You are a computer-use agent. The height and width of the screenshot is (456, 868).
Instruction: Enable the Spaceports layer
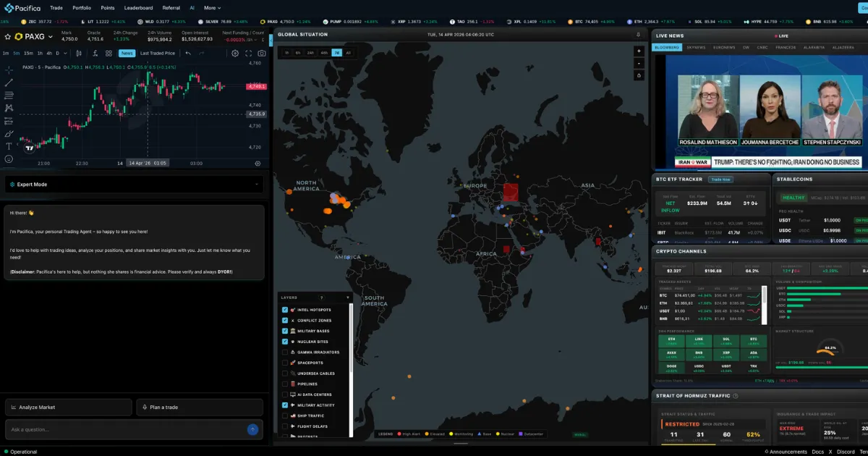click(285, 363)
